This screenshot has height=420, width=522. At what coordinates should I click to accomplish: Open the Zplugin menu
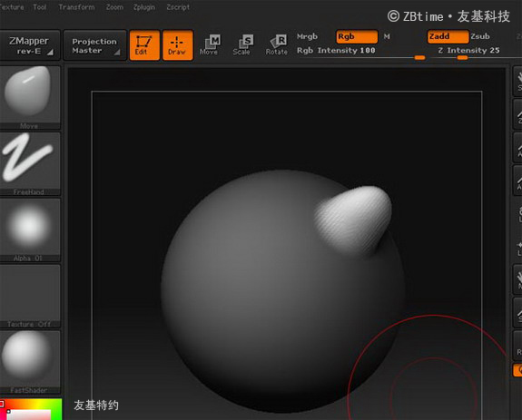pyautogui.click(x=143, y=7)
